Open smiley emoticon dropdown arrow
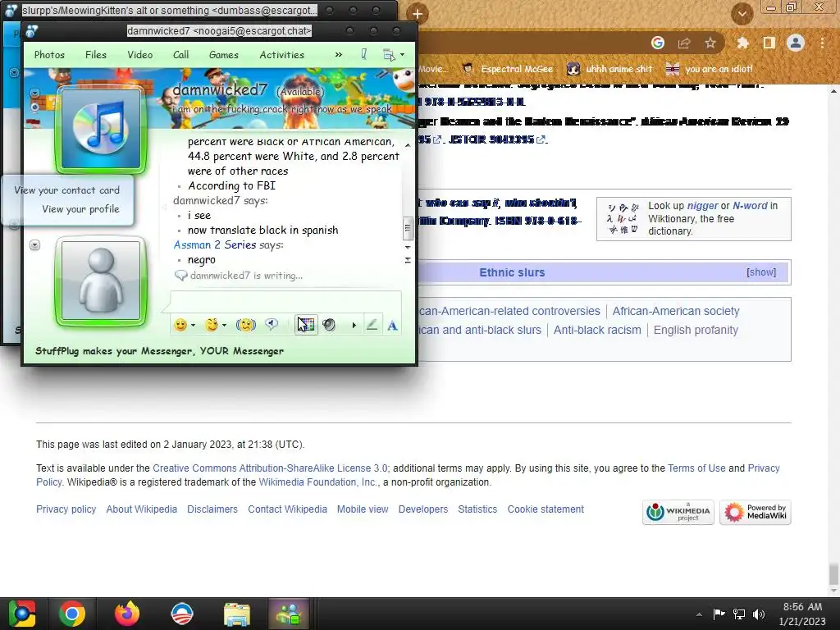Image resolution: width=840 pixels, height=630 pixels. pos(193,325)
